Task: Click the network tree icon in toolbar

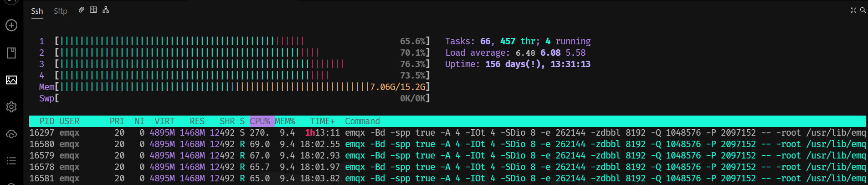Action: click(x=106, y=10)
